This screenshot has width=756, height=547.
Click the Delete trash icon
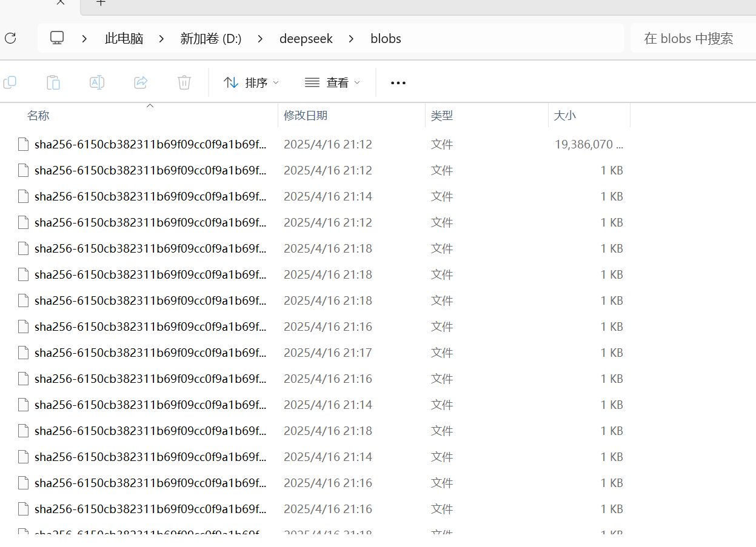pyautogui.click(x=184, y=82)
